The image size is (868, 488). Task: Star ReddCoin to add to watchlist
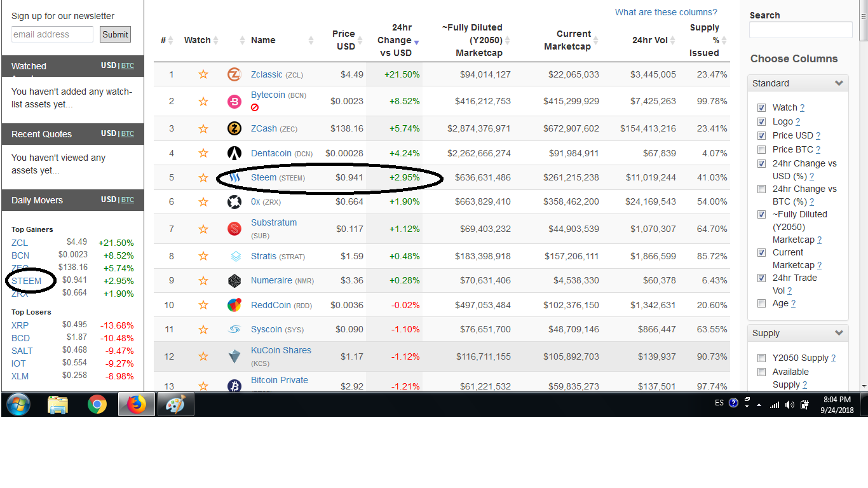point(203,305)
